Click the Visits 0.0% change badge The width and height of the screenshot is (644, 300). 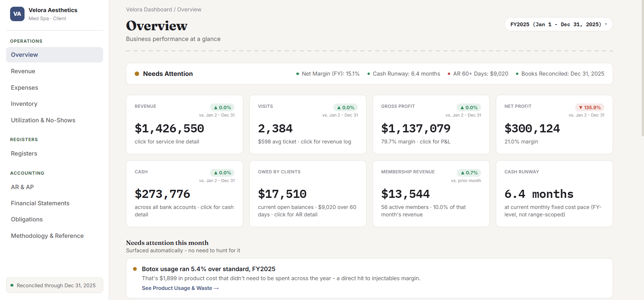point(345,108)
